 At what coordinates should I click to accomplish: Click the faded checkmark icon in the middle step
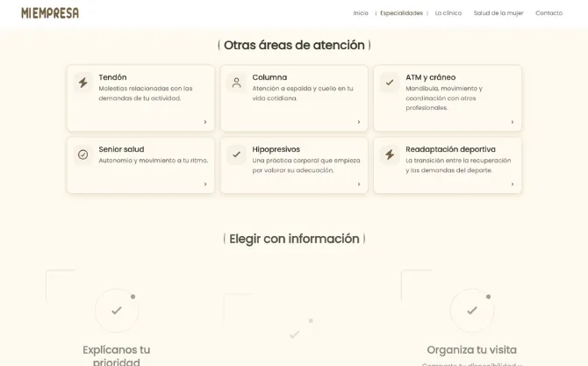click(295, 334)
